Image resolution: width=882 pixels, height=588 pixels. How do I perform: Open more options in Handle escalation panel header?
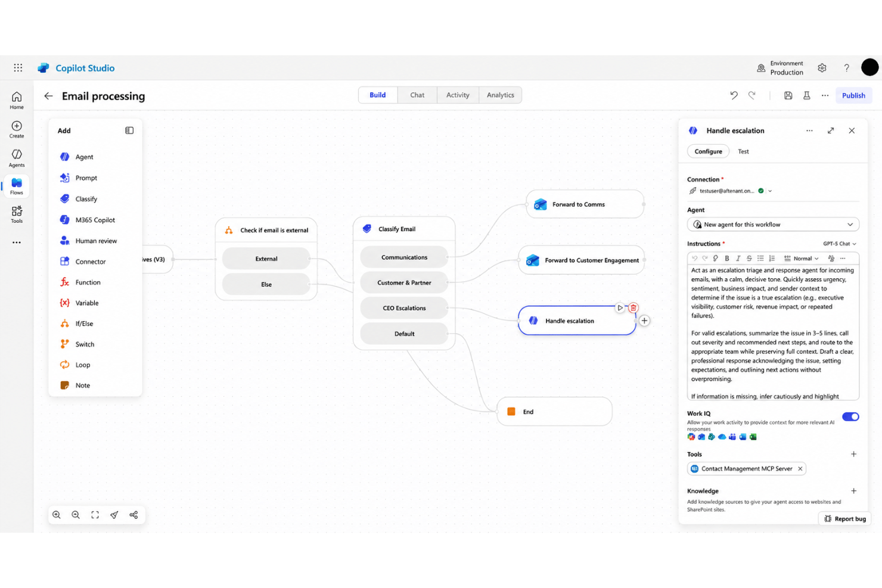[x=809, y=130]
